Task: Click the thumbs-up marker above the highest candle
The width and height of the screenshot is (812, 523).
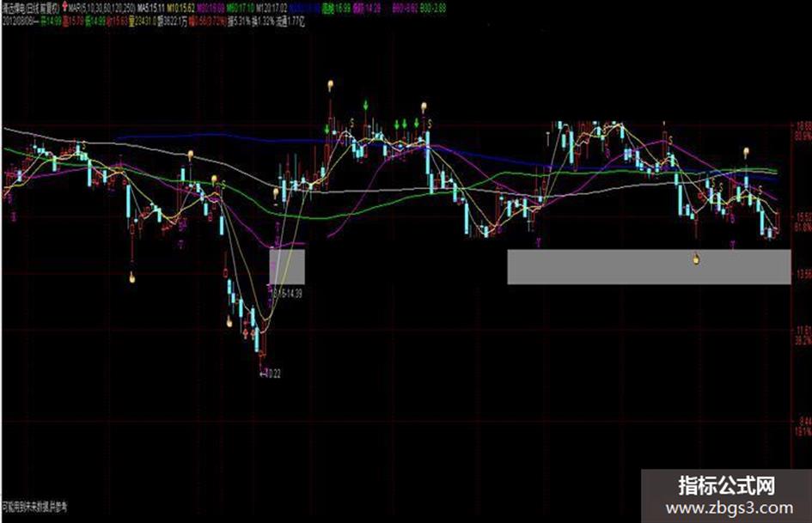Action: (x=330, y=84)
